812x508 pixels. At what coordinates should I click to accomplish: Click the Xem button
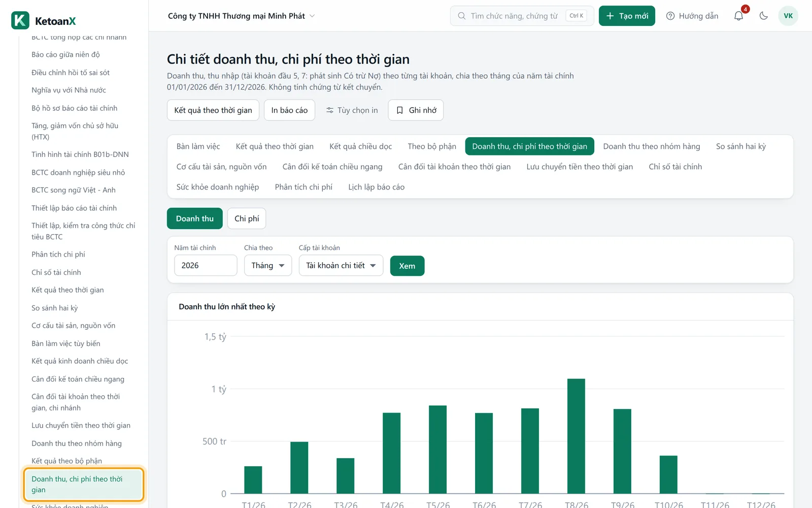click(407, 266)
